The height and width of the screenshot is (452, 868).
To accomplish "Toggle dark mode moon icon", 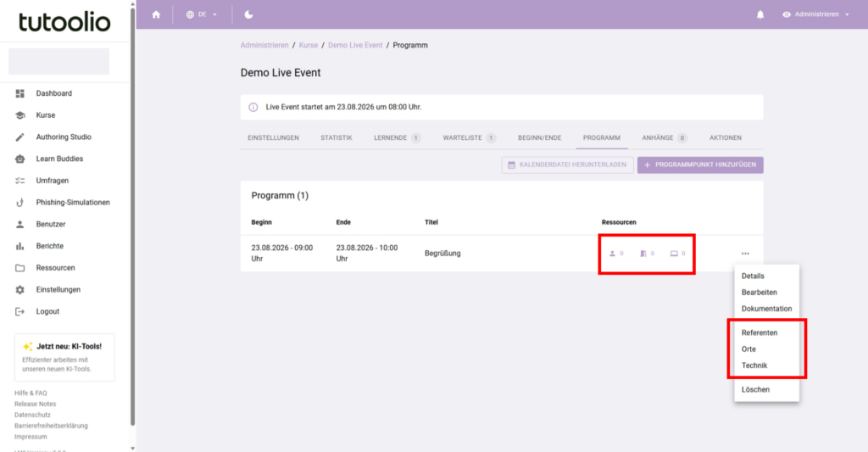I will [248, 14].
